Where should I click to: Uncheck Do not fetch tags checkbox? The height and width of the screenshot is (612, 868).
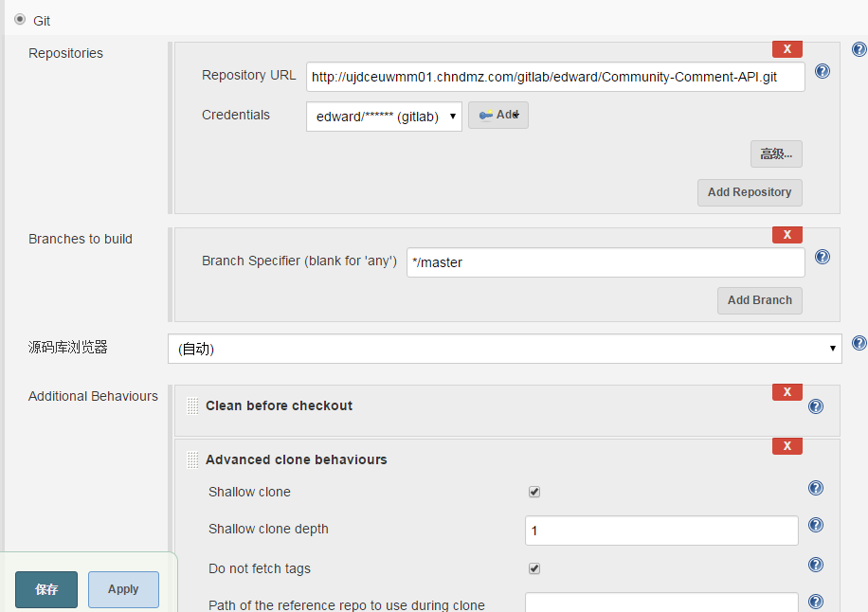click(534, 568)
